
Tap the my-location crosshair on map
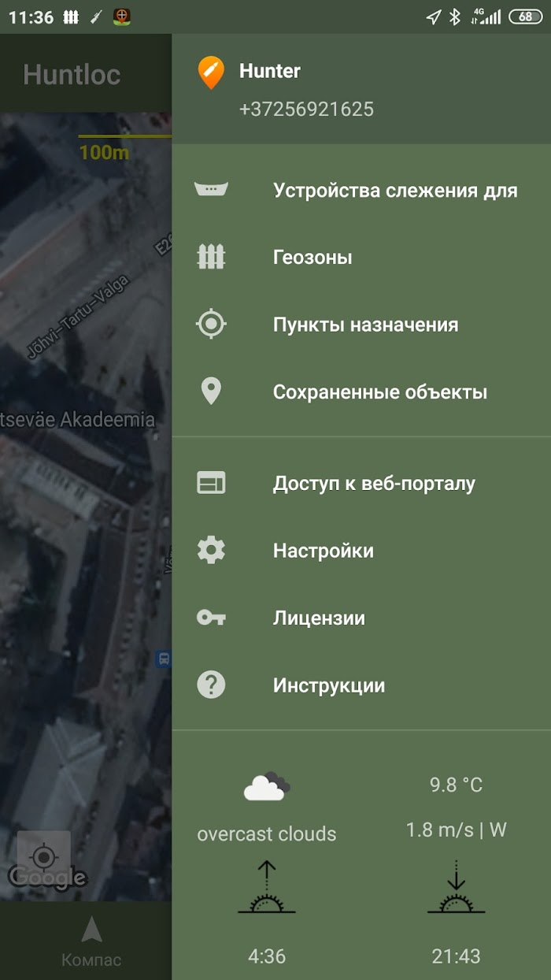pyautogui.click(x=44, y=857)
